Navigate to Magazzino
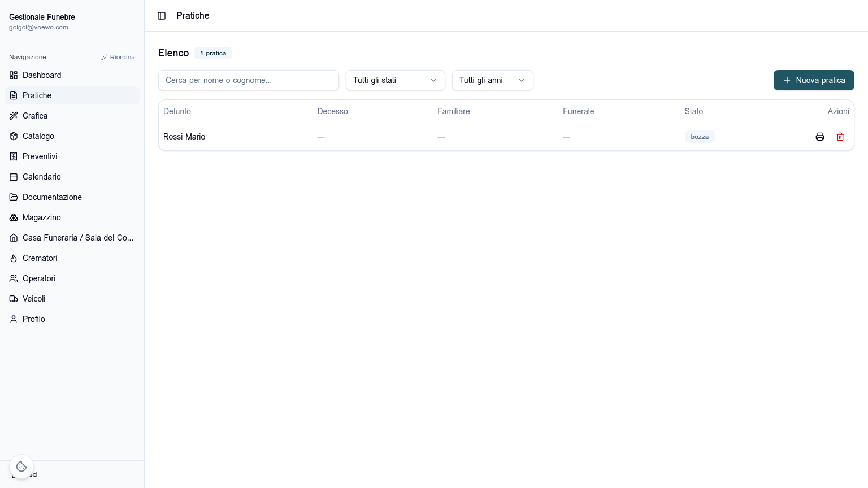This screenshot has height=488, width=868. pos(72,217)
